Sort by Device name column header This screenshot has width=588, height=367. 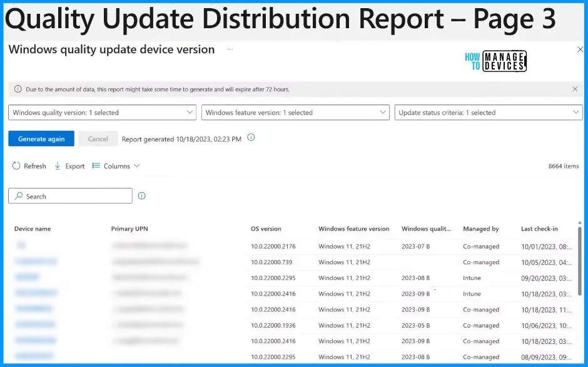click(x=33, y=229)
